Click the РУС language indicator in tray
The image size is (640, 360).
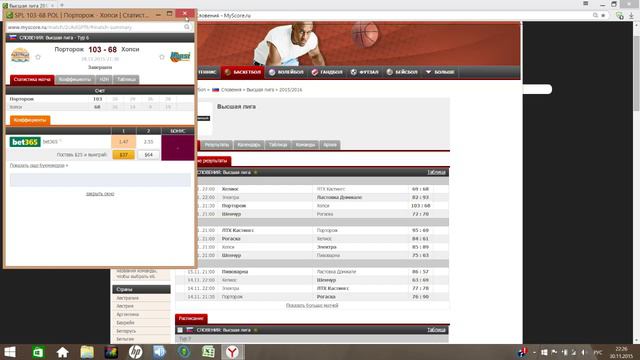pos(598,352)
